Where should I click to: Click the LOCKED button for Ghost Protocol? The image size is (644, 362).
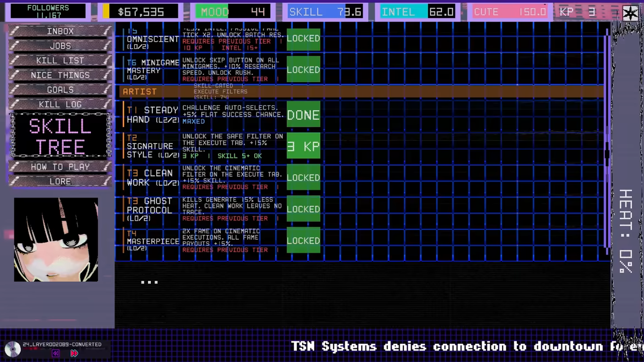pyautogui.click(x=303, y=209)
